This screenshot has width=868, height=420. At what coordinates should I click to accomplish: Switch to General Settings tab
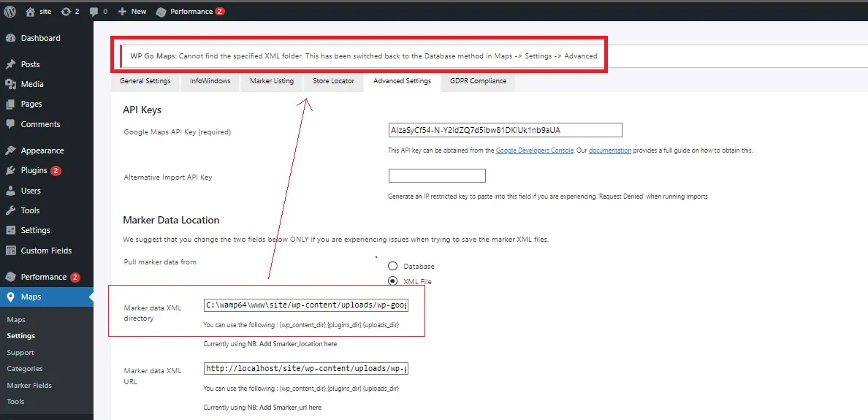tap(145, 81)
